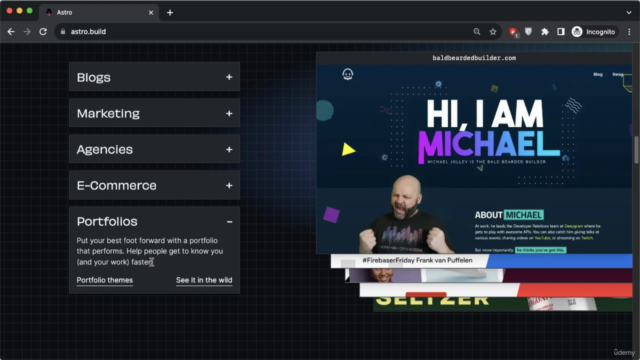Click the ABOUT MICHAEL heading

point(509,215)
